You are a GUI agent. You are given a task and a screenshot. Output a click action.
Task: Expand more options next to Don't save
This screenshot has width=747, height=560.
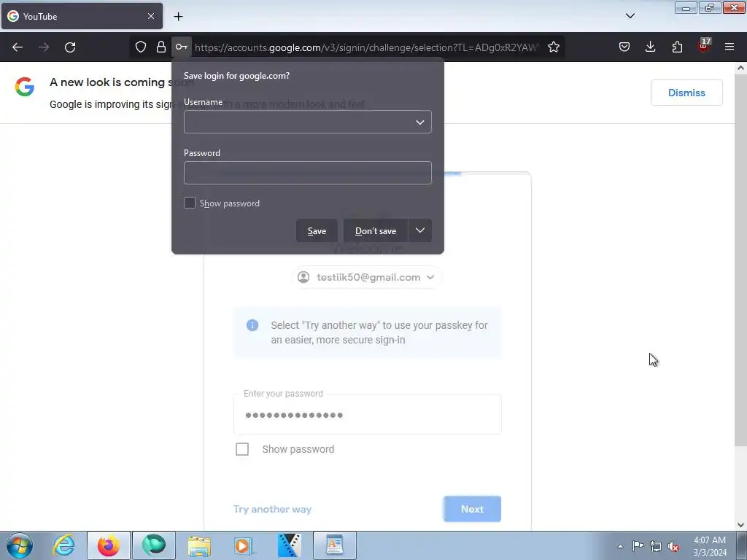(x=419, y=231)
